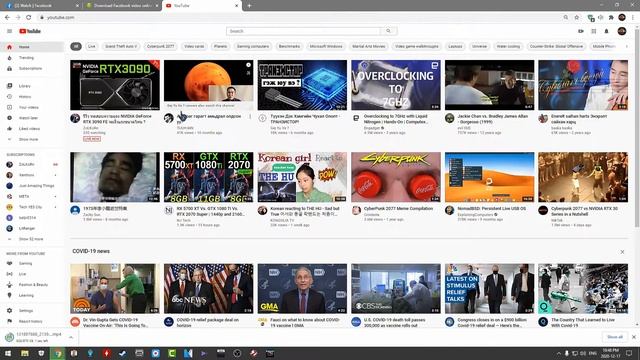Open the YouTube apps grid icon

click(x=593, y=31)
